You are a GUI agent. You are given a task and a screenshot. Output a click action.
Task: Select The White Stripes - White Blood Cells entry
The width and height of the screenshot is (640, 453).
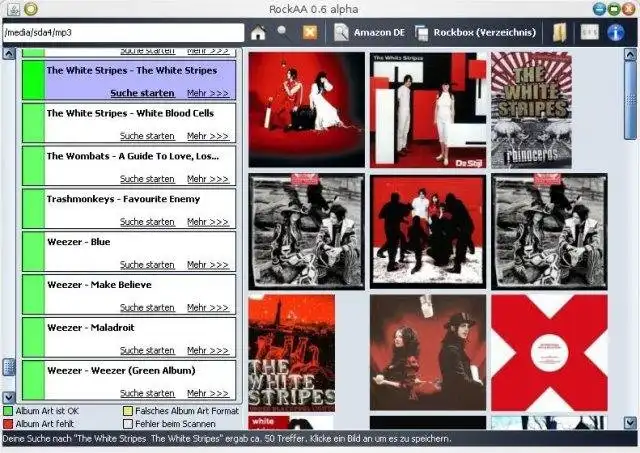point(129,123)
